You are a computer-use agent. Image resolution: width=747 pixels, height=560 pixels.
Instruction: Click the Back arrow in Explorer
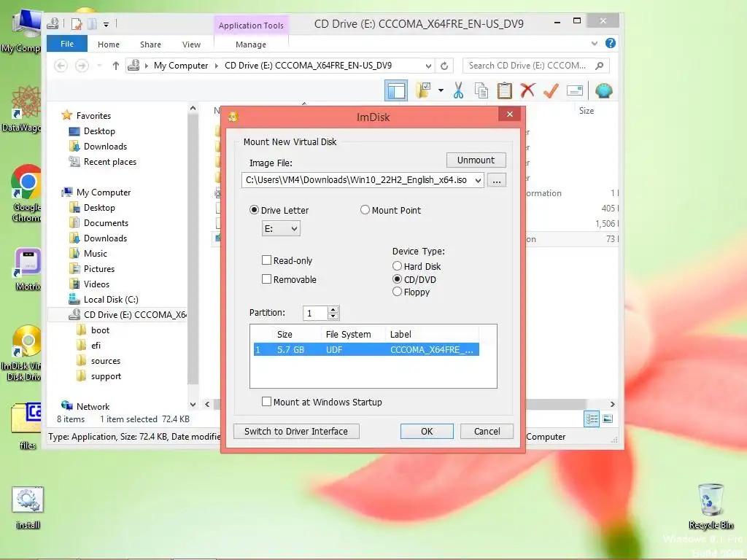pyautogui.click(x=61, y=65)
